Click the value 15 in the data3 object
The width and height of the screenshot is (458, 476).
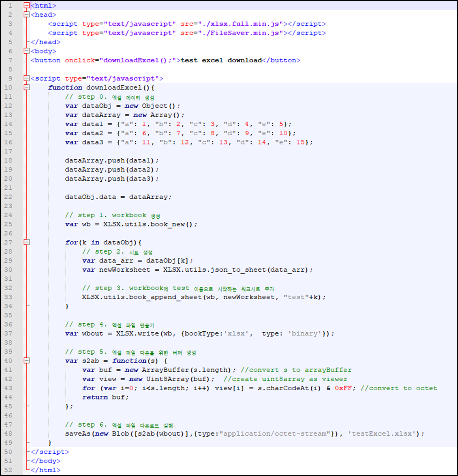click(300, 142)
